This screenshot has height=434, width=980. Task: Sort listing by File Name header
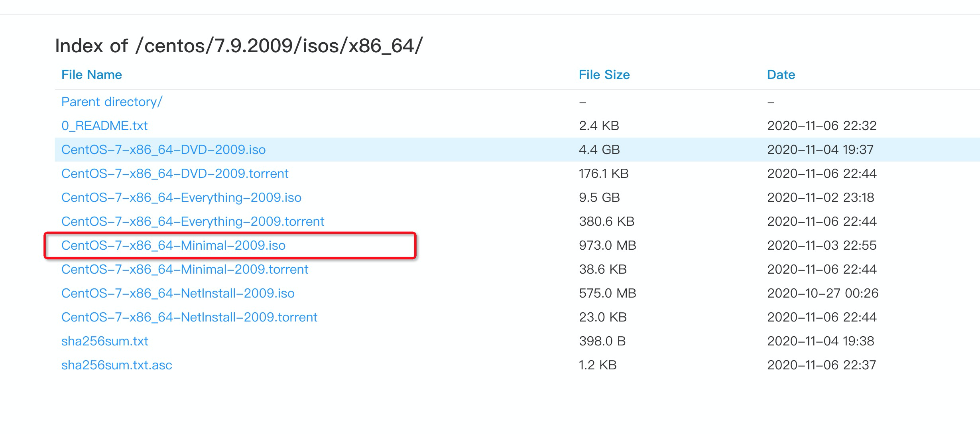(92, 75)
